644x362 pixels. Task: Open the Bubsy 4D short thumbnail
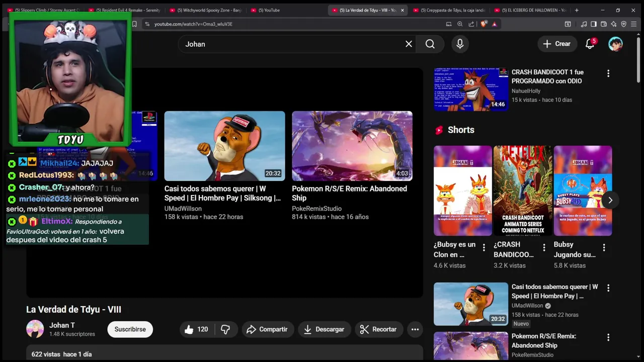pos(583,191)
